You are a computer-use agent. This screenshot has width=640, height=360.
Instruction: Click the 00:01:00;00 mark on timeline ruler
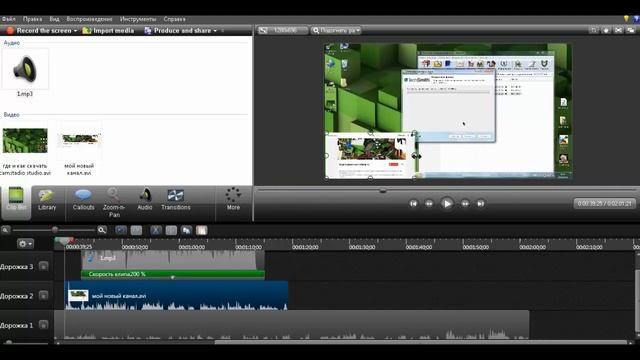[192, 247]
